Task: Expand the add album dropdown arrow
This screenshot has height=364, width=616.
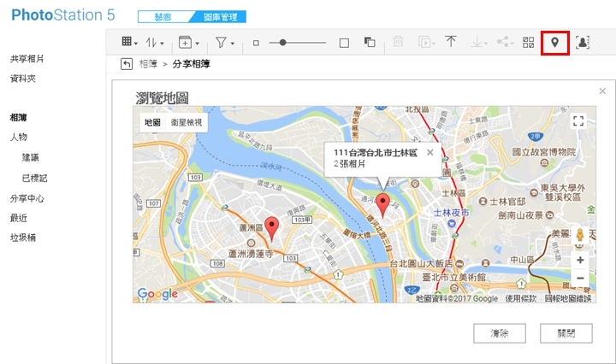Action: pos(198,44)
